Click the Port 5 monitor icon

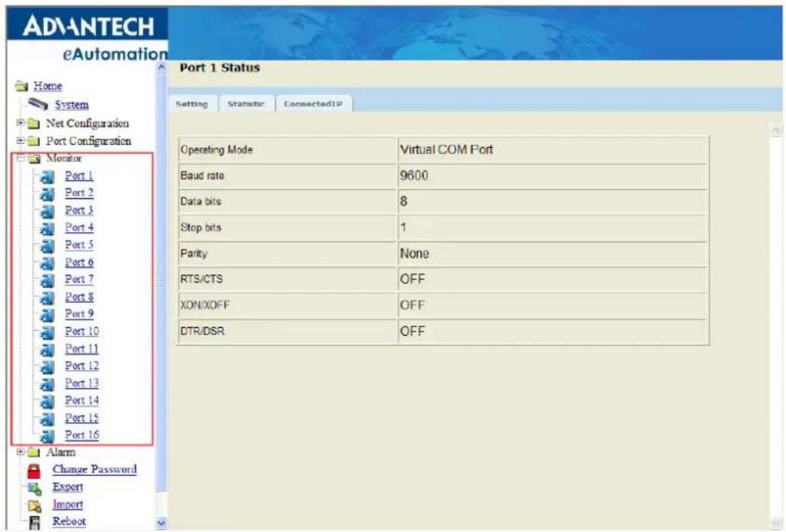coord(47,246)
